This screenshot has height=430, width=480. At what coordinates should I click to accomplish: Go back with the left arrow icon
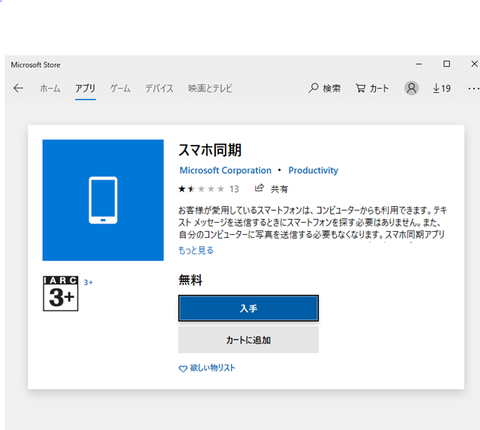pyautogui.click(x=18, y=88)
